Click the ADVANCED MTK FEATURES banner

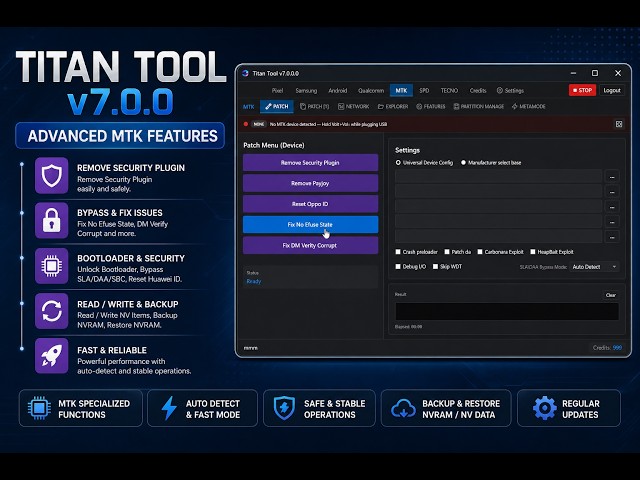tap(120, 136)
